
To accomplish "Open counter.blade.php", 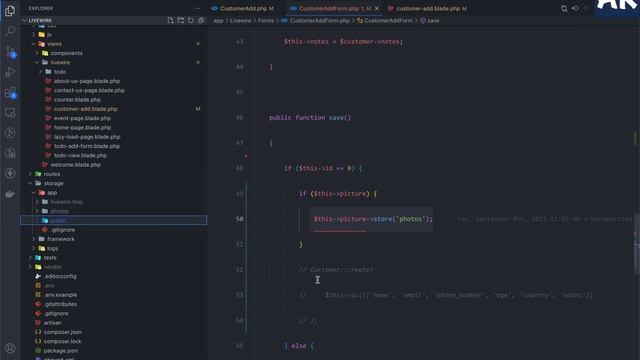I will [77, 100].
